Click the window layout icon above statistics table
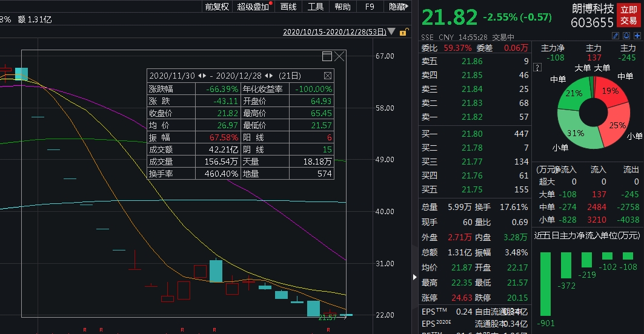644x334 pixels. point(327,56)
